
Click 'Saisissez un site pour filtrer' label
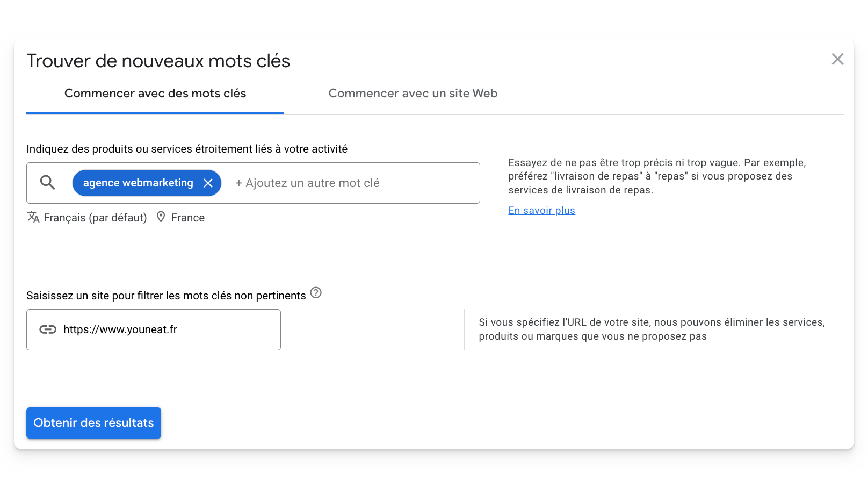pyautogui.click(x=166, y=296)
